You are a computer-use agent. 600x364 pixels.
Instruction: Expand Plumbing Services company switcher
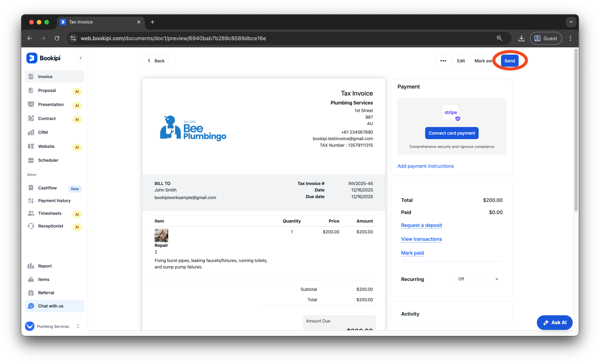click(x=78, y=326)
